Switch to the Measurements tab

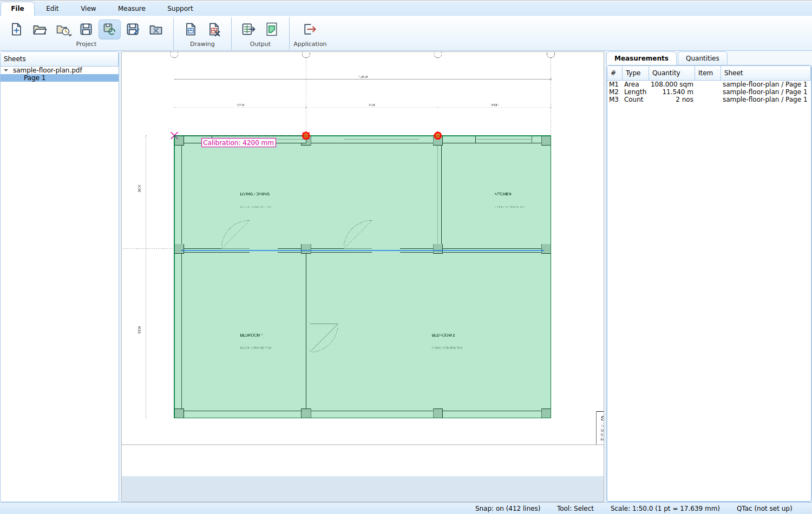pyautogui.click(x=641, y=58)
